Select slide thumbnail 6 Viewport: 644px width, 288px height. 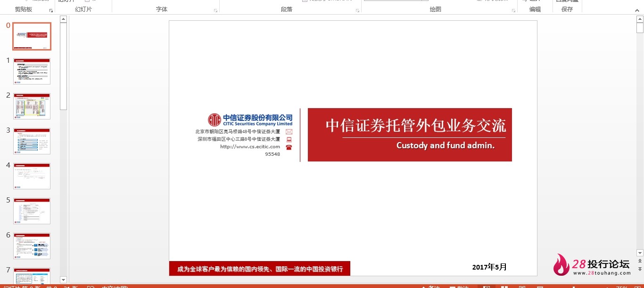(x=32, y=246)
